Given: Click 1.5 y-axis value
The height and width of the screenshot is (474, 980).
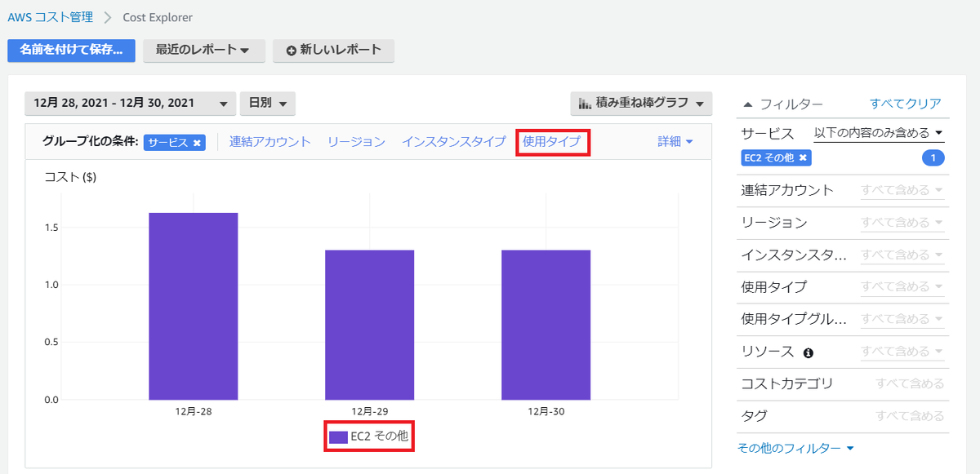Looking at the screenshot, I should [x=50, y=228].
